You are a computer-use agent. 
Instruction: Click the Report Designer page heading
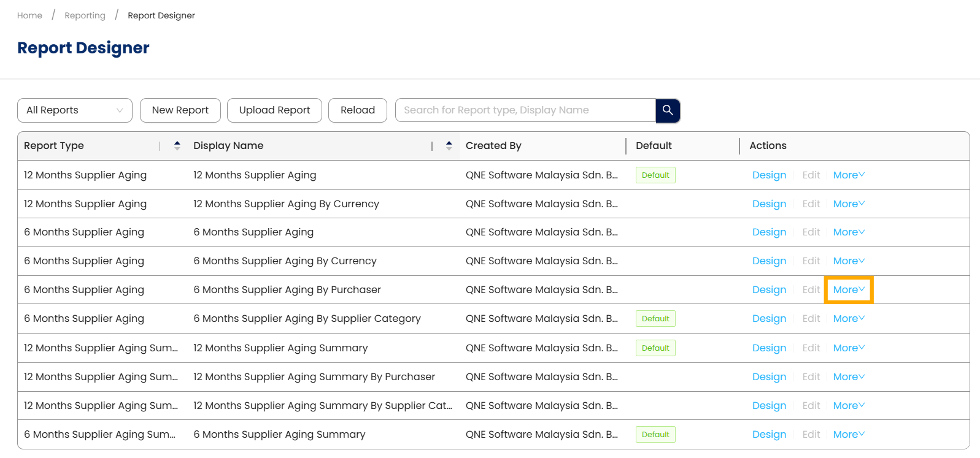pos(83,48)
